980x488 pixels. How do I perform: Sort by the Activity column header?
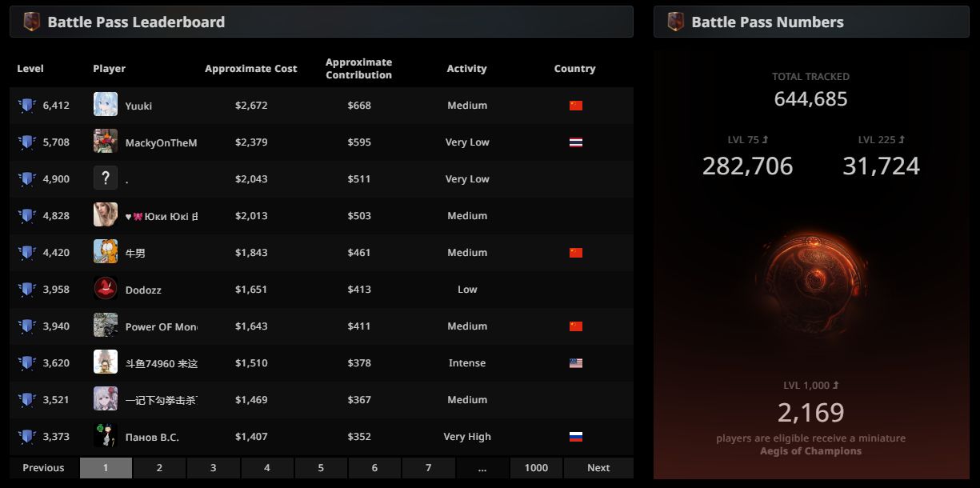click(x=467, y=69)
